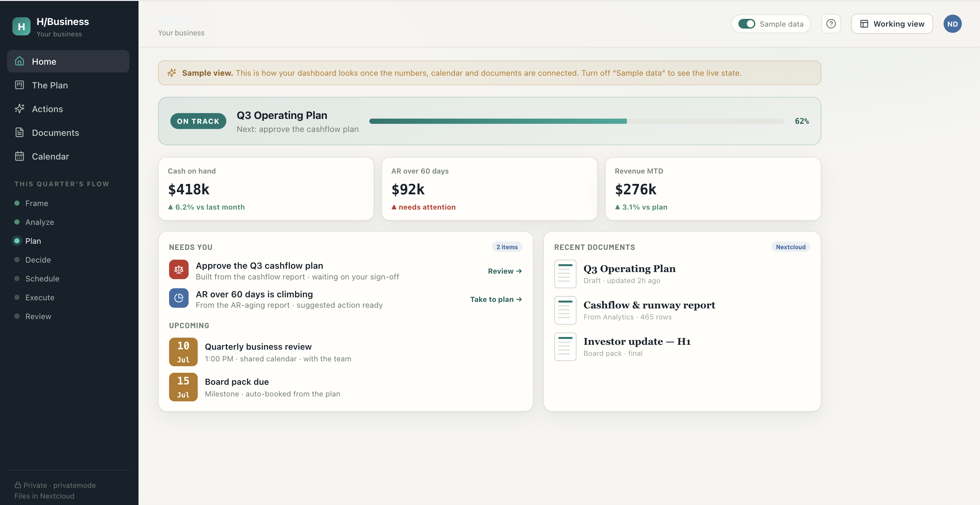
Task: Click 'needs attention' status text
Action: click(x=427, y=207)
